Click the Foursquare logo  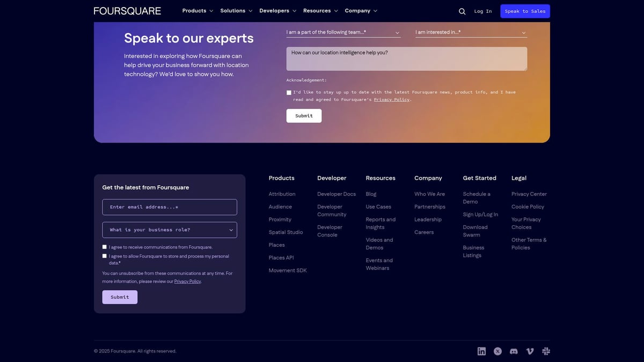(x=127, y=11)
